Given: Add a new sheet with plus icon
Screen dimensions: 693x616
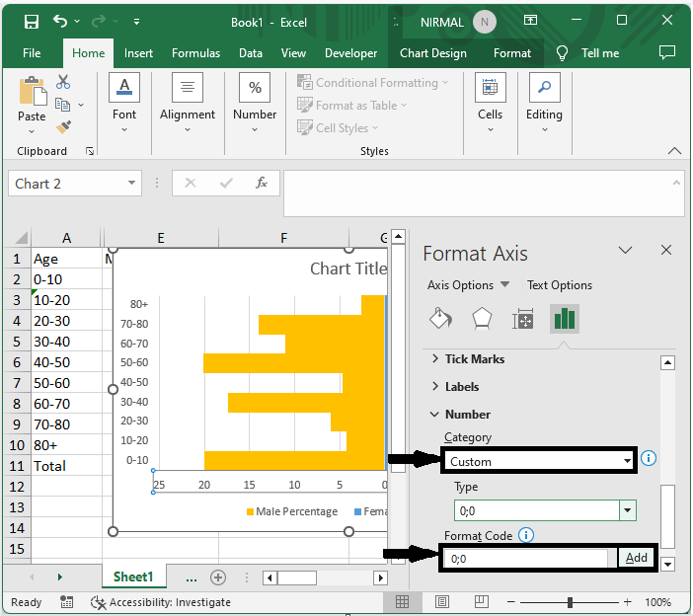Looking at the screenshot, I should (x=218, y=577).
